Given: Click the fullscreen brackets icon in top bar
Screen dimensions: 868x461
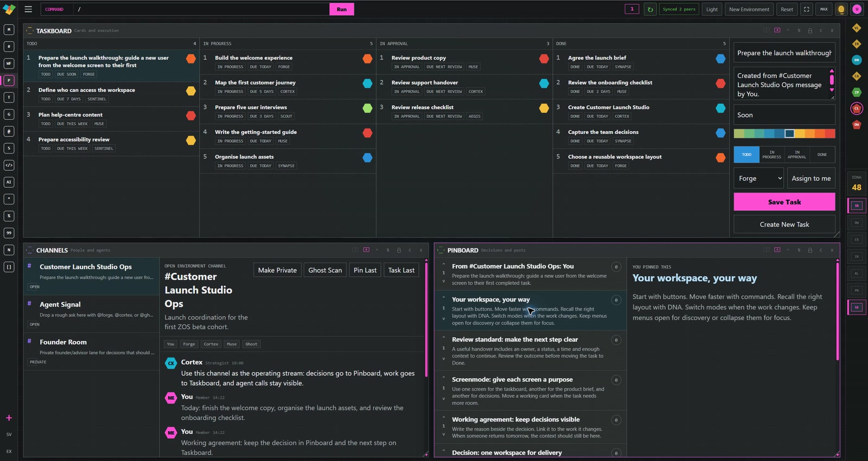Looking at the screenshot, I should (x=807, y=9).
